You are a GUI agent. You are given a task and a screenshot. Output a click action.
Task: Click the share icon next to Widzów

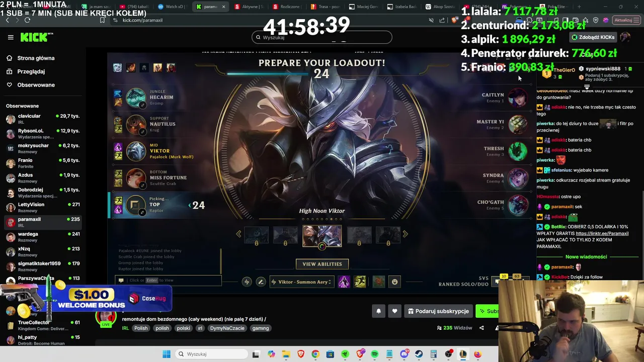coord(481,328)
